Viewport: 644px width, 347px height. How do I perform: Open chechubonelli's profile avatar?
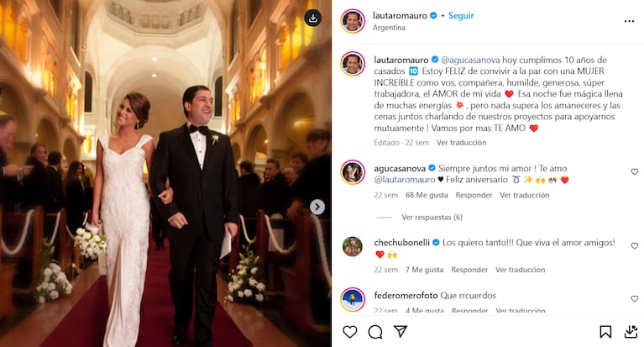coord(353,246)
